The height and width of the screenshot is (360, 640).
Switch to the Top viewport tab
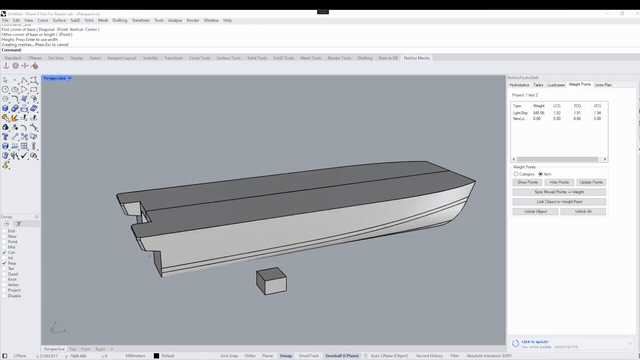72,349
